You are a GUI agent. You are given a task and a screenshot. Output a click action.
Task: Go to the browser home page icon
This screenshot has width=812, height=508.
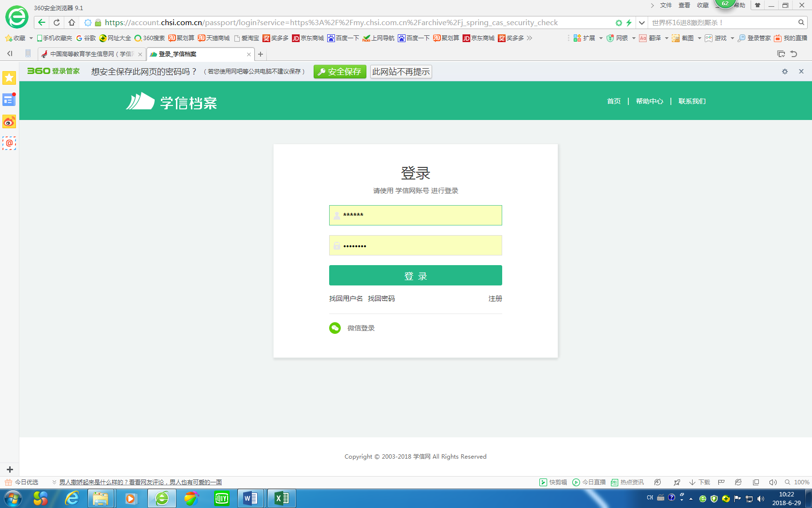[72, 22]
